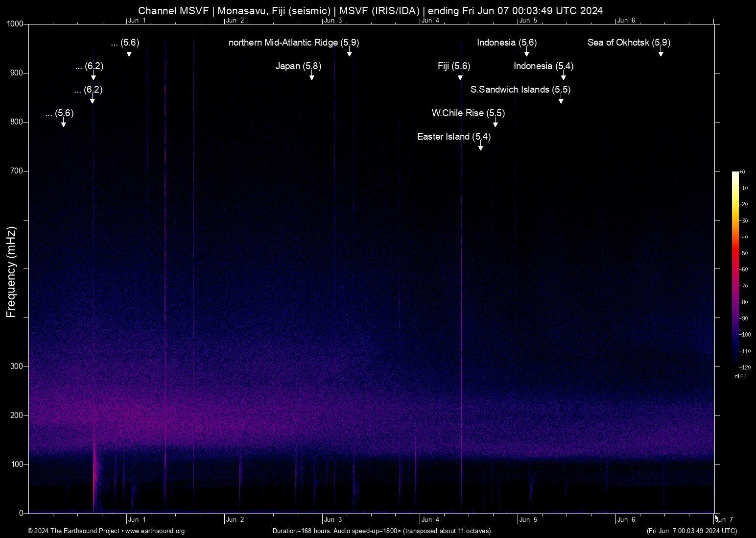756x538 pixels.
Task: Click the 300 tick label on frequency axis
Action: point(17,367)
